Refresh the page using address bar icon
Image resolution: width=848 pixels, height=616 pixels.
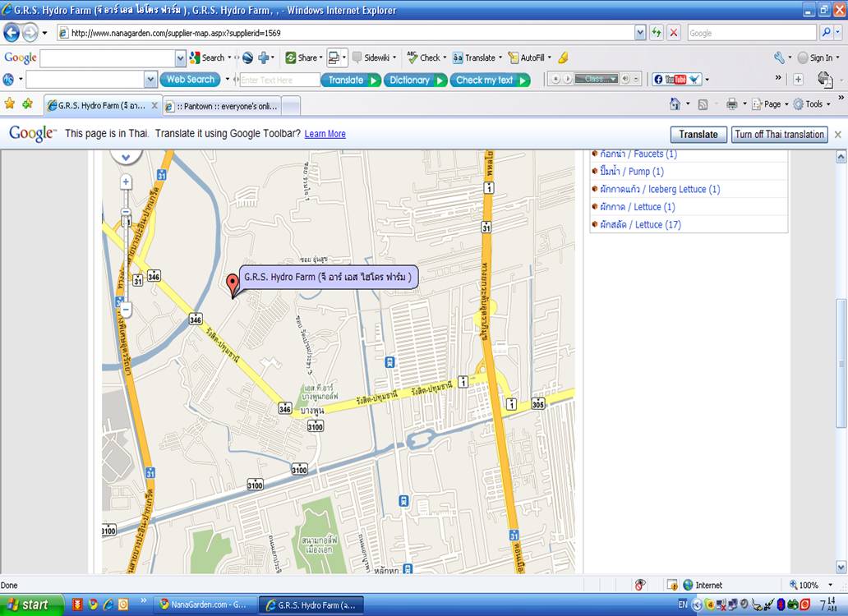point(657,33)
